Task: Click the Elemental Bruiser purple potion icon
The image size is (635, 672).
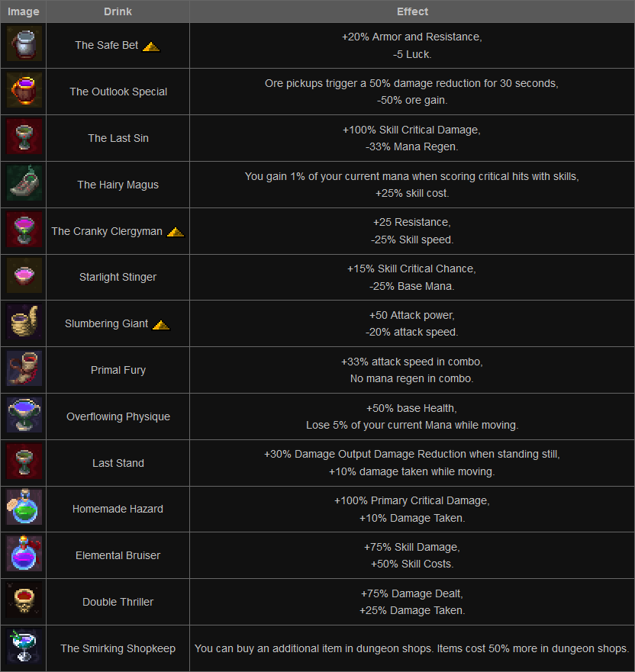Action: coord(24,555)
